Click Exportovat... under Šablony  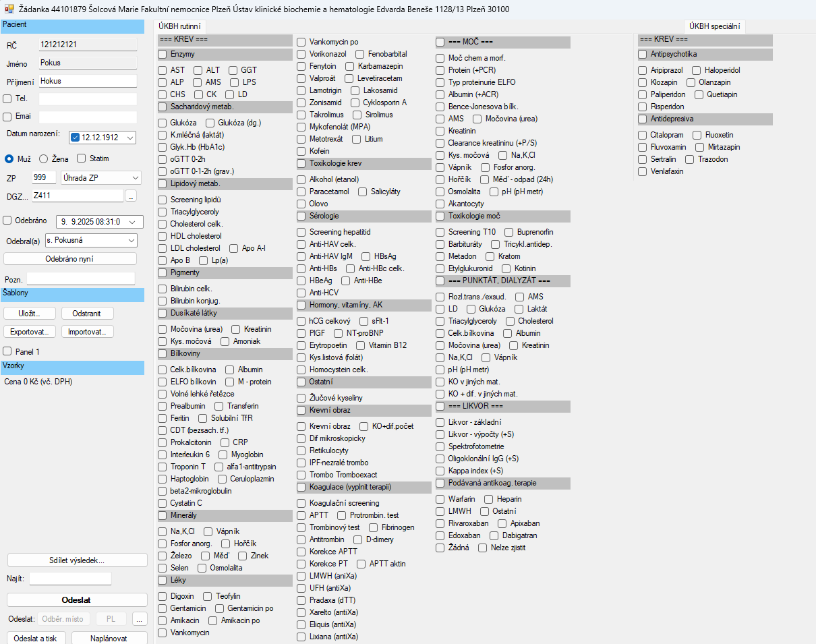click(x=30, y=332)
